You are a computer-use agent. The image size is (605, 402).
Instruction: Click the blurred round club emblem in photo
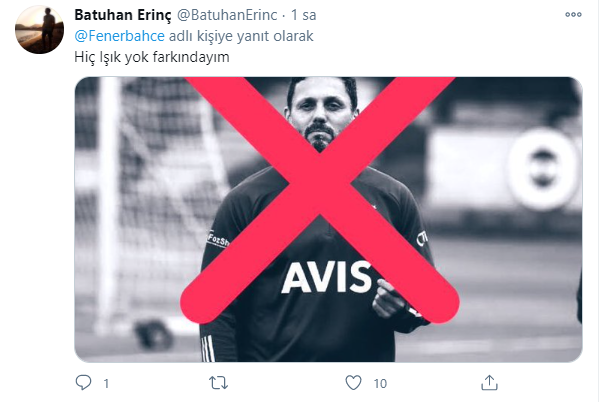(x=543, y=169)
